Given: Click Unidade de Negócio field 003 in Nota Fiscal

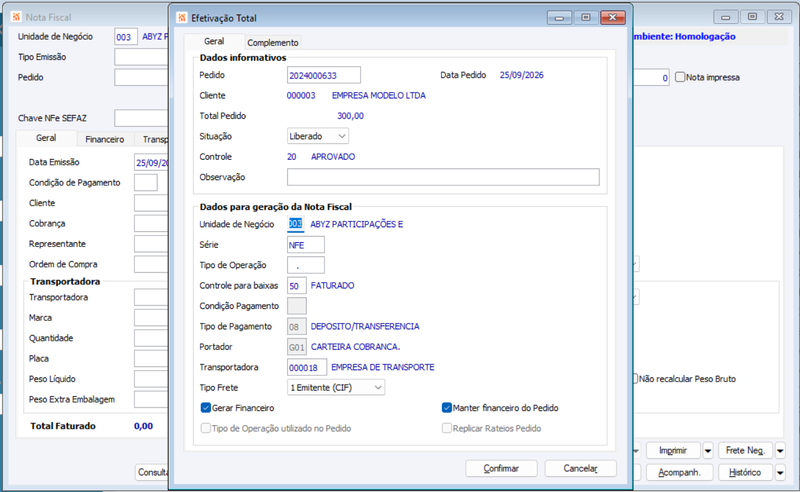Looking at the screenshot, I should (x=126, y=37).
